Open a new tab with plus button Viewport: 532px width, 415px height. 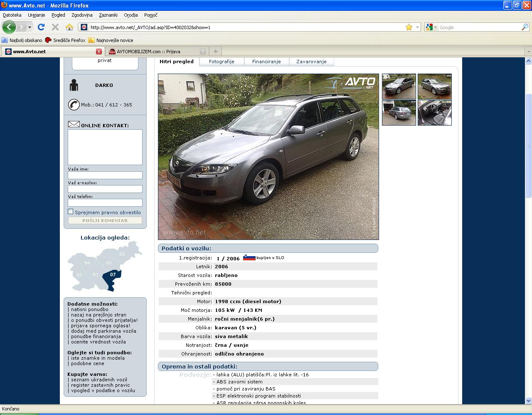(x=215, y=52)
